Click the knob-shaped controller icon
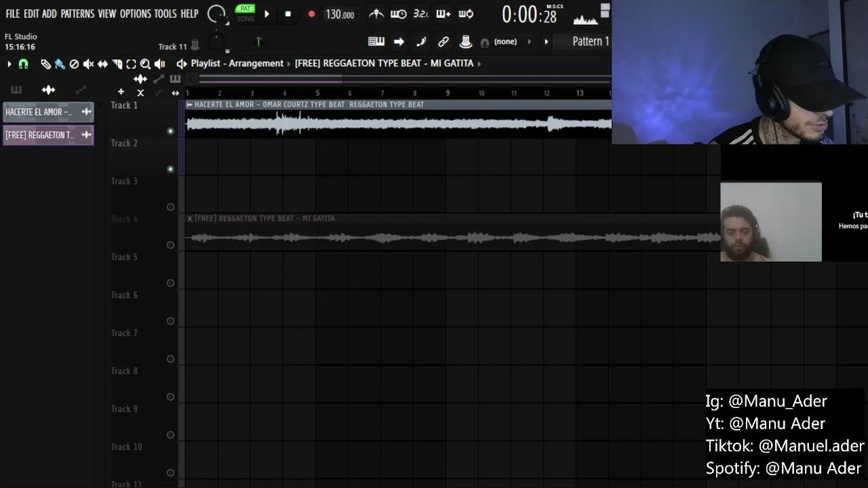The image size is (868, 488). 466,42
